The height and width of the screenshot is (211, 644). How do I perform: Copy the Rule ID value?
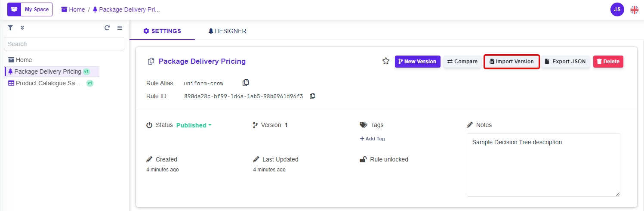(313, 96)
